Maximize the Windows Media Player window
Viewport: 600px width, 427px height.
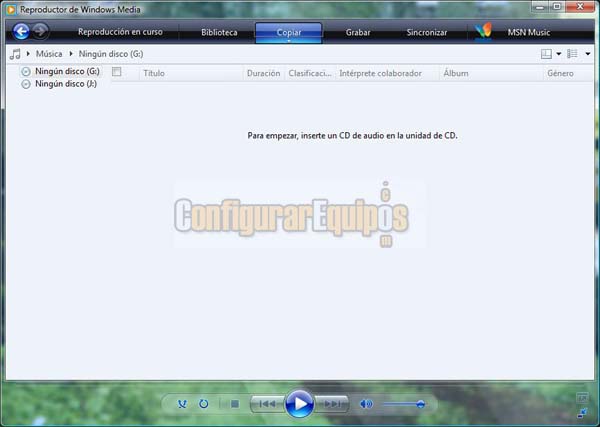557,6
